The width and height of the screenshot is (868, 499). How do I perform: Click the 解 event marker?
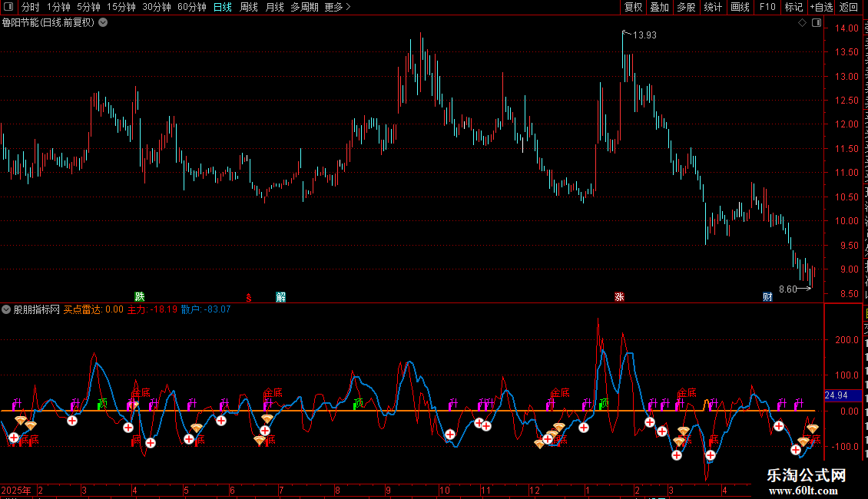280,297
